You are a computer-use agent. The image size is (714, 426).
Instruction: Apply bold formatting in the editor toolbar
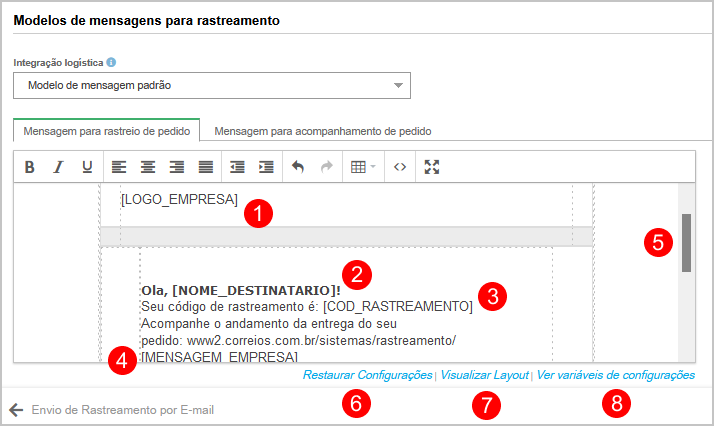click(30, 167)
